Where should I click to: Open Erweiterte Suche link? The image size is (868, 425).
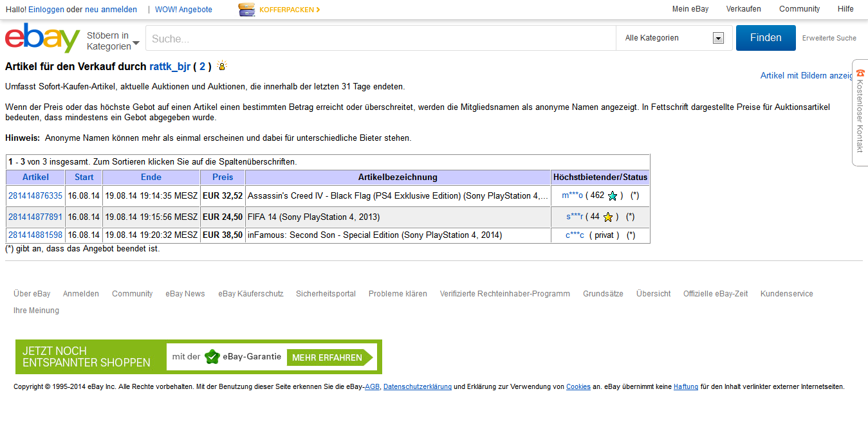(829, 38)
